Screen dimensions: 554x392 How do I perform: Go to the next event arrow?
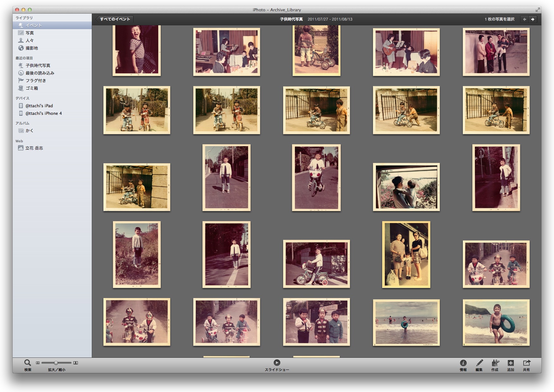pos(533,19)
